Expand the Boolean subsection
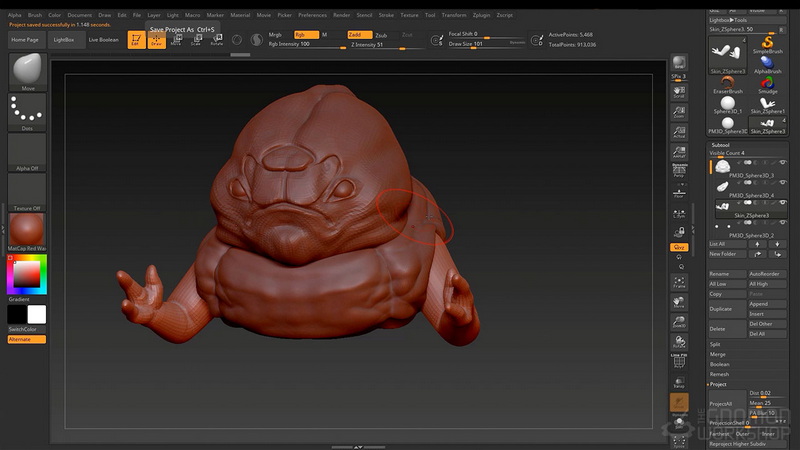Screen dimensions: 800x450 pos(719,364)
